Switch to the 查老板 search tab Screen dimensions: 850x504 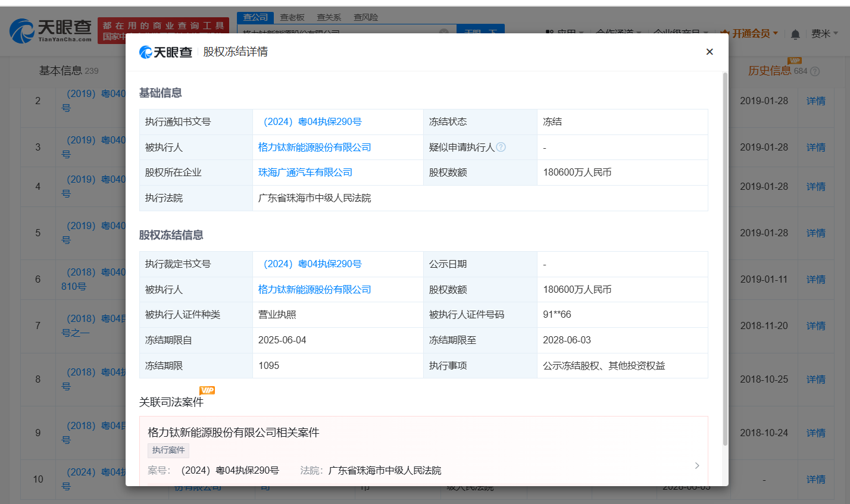click(292, 18)
